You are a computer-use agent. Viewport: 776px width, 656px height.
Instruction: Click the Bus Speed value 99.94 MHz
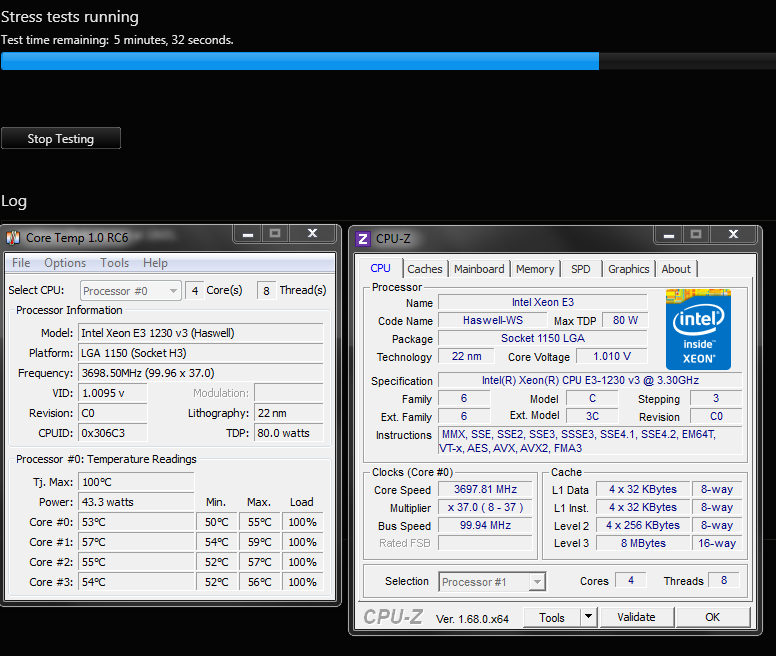[485, 525]
